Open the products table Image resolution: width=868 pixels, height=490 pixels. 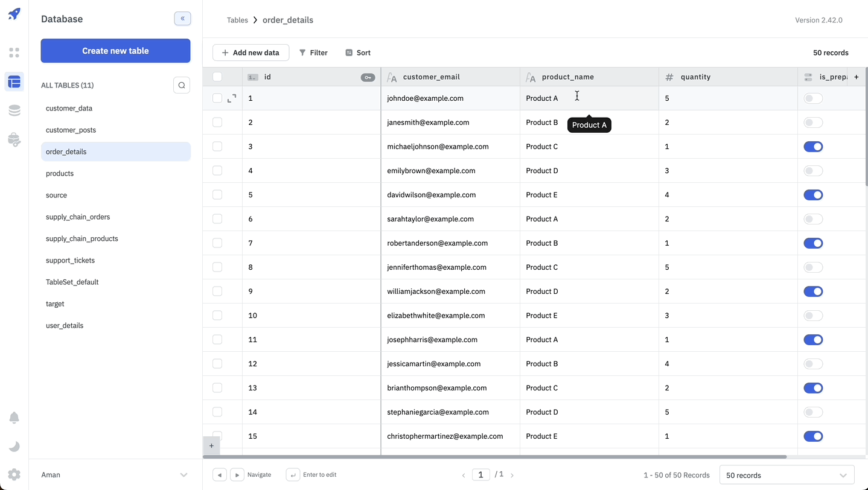tap(60, 173)
